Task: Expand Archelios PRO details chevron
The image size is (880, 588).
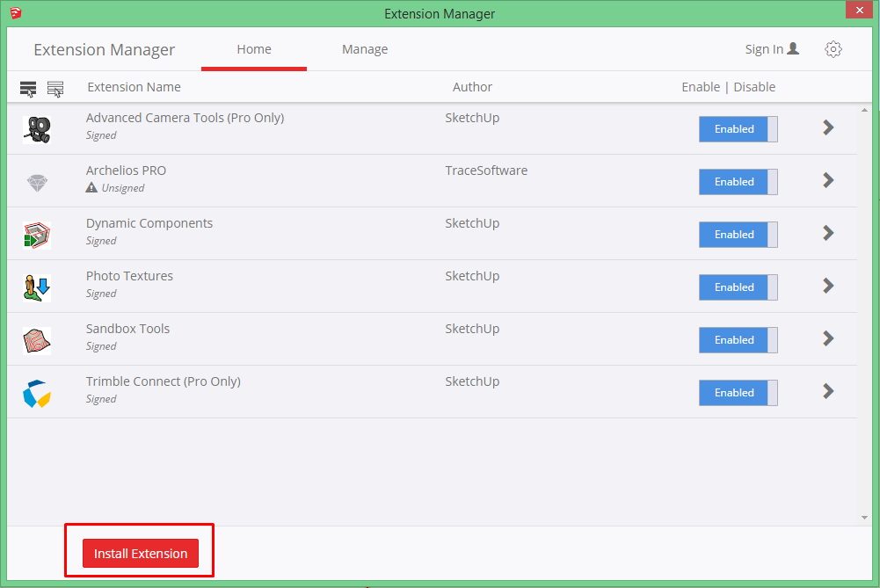Action: click(x=828, y=180)
